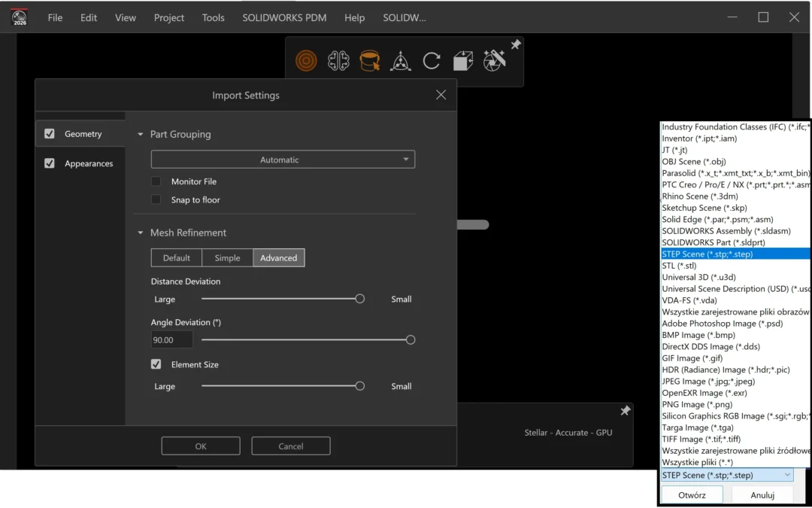Image resolution: width=812 pixels, height=508 pixels.
Task: Toggle the Appearances checkbox
Action: coord(49,163)
